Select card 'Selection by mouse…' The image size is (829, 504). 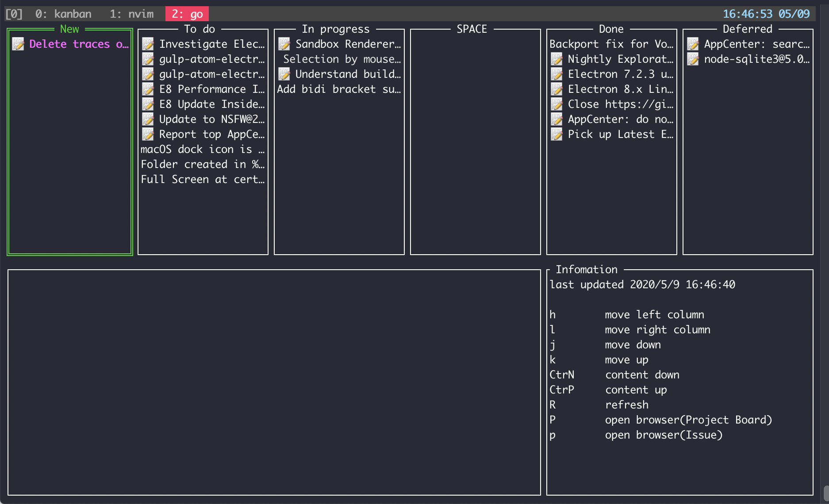pyautogui.click(x=342, y=59)
